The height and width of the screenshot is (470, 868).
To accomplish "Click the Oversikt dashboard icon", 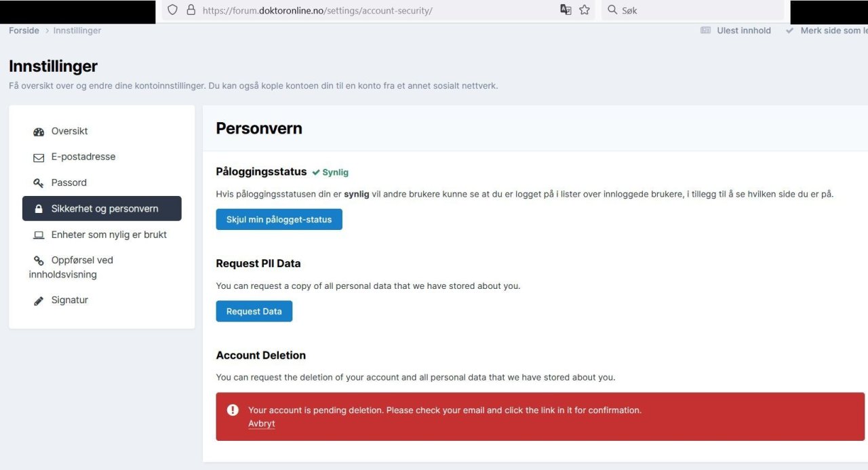I will pyautogui.click(x=39, y=132).
